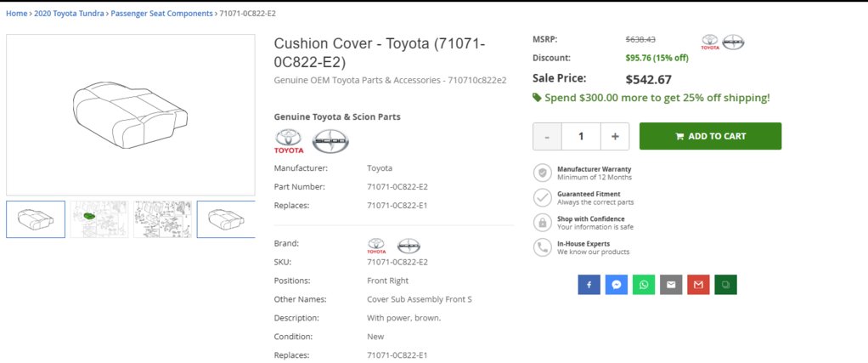Open 2020 Toyota Tundra breadcrumb

70,14
